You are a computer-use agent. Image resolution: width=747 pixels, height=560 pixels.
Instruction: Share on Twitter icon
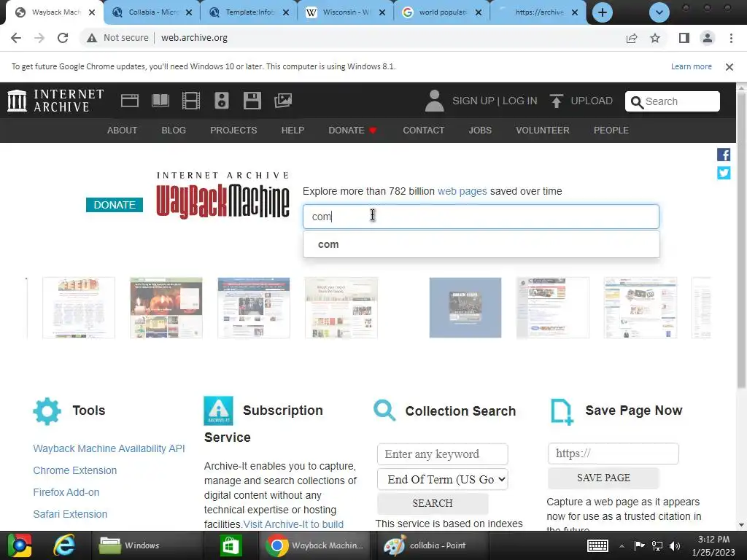(724, 173)
